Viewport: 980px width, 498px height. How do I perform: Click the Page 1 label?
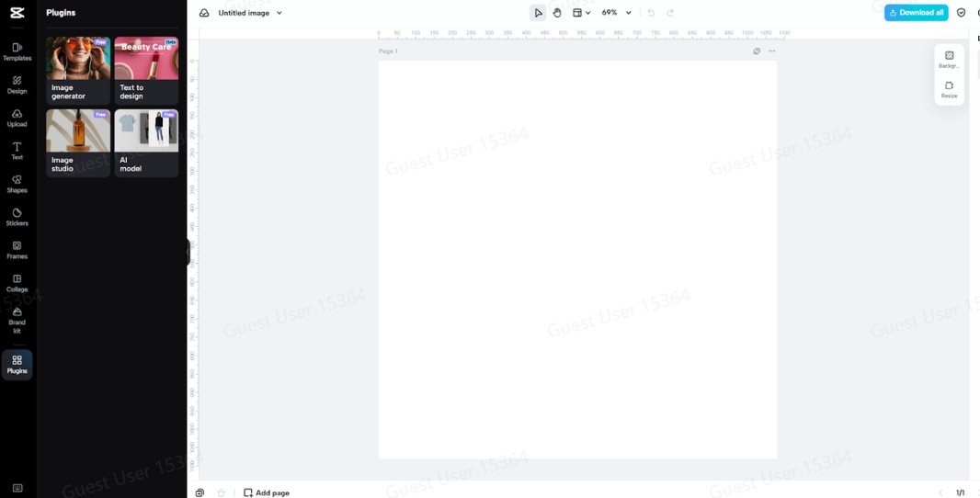(388, 51)
